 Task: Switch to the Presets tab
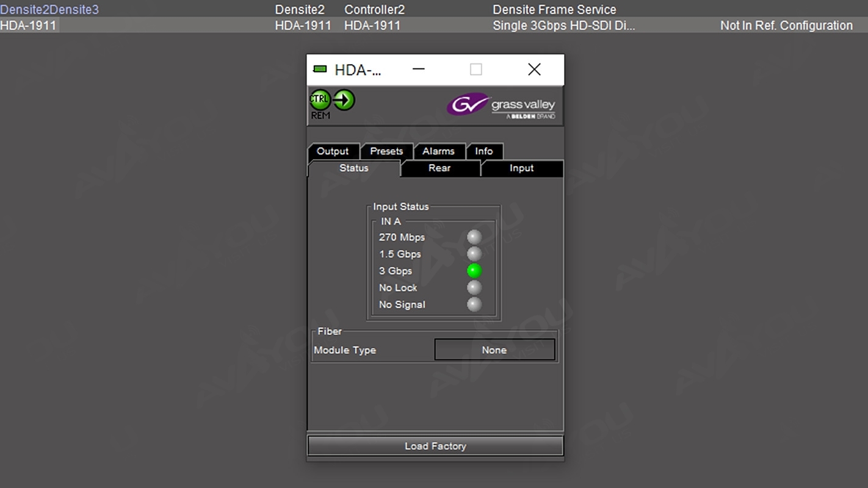[386, 151]
